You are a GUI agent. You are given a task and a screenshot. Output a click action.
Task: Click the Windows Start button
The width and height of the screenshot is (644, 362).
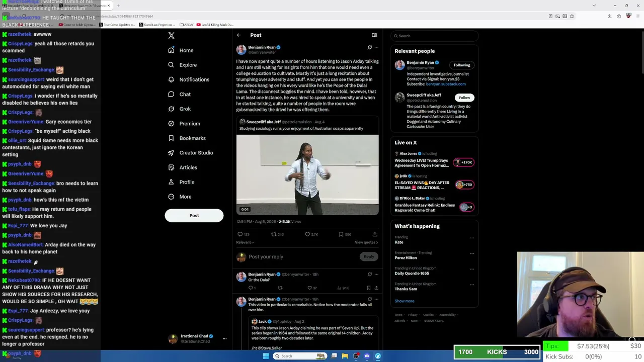(266, 356)
